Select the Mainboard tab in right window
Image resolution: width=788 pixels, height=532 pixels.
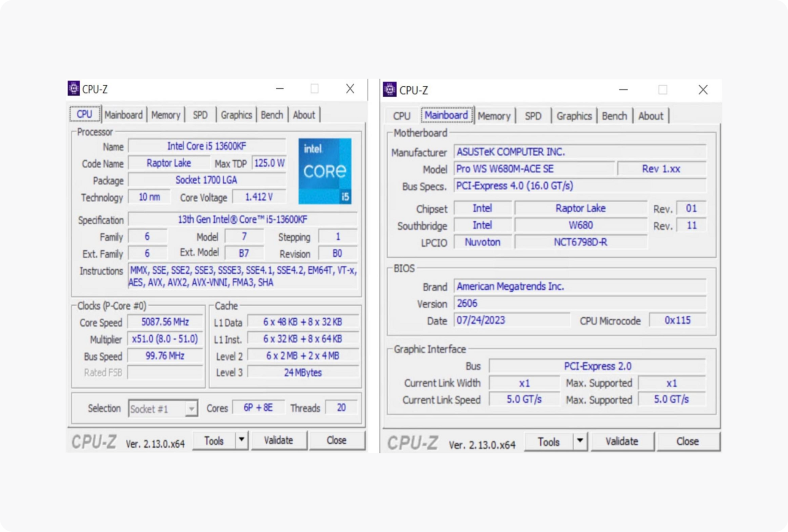[x=446, y=115]
